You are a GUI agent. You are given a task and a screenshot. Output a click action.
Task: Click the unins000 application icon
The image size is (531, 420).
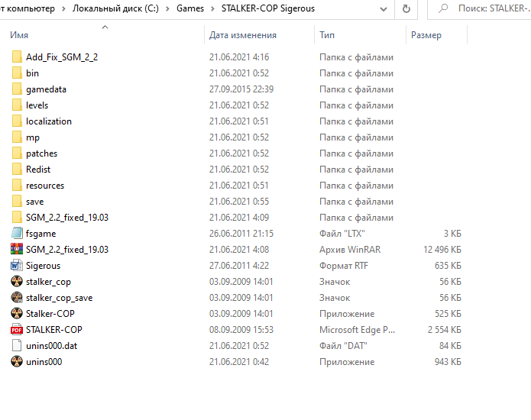coord(17,361)
